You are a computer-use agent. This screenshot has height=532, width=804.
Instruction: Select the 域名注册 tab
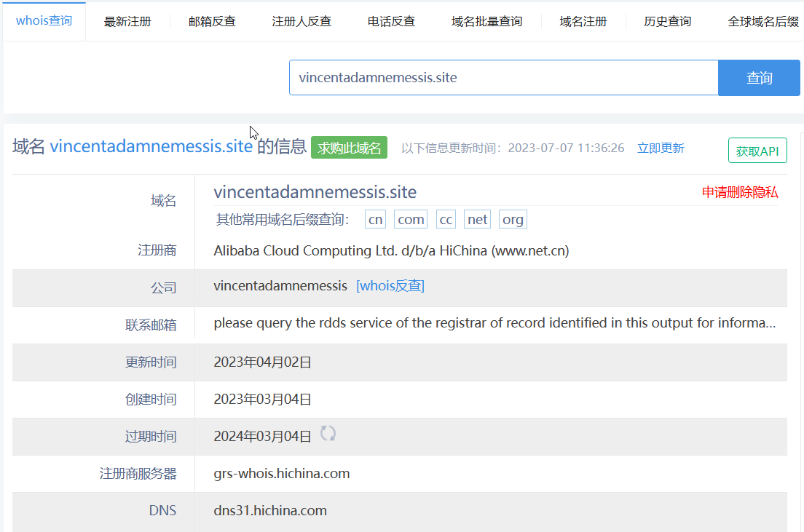tap(583, 21)
